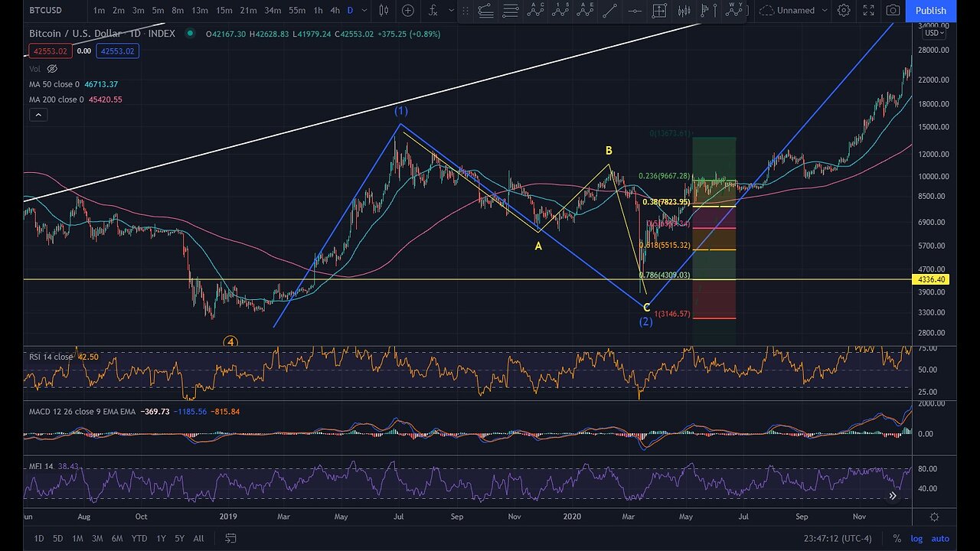
Task: Switch to the 55m timeframe
Action: (x=297, y=11)
